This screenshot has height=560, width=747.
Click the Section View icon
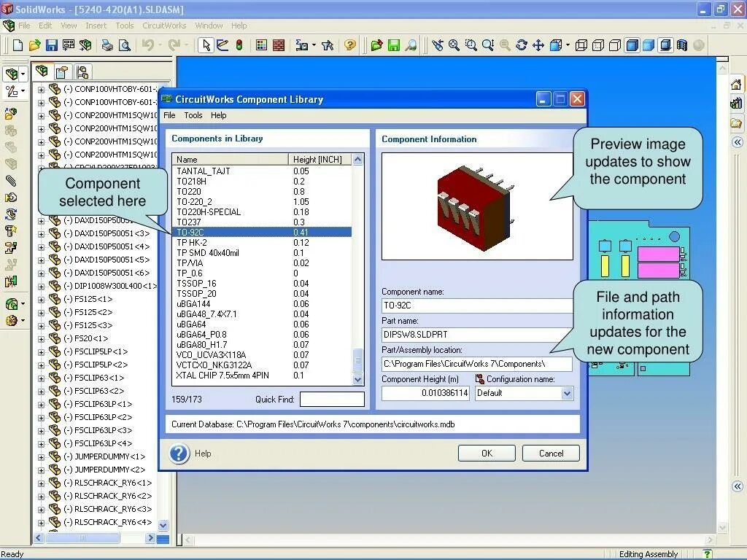click(682, 45)
